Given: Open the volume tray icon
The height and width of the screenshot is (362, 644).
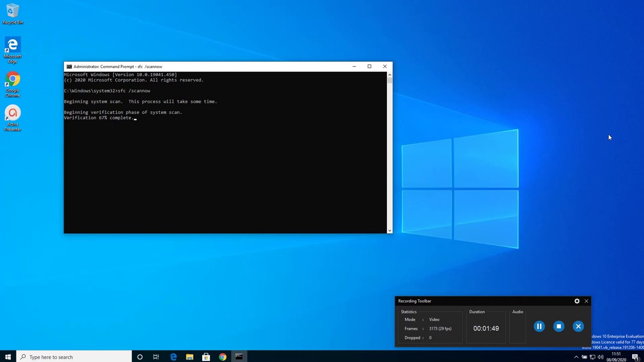Looking at the screenshot, I should [x=600, y=357].
